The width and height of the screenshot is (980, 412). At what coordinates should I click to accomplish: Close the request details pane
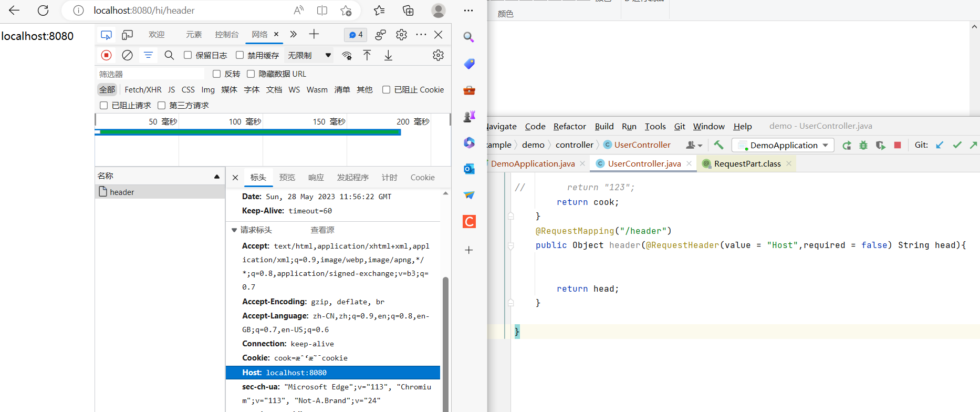coord(235,178)
